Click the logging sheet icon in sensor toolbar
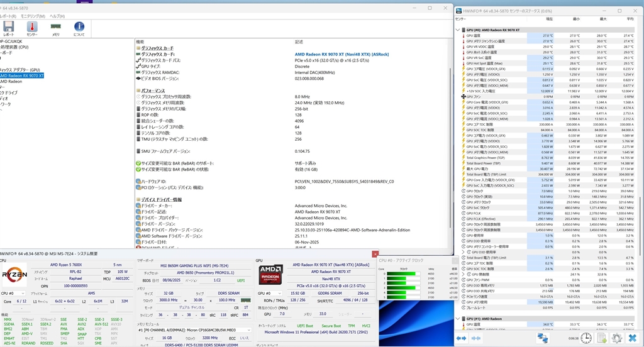The height and width of the screenshot is (347, 644). (601, 338)
